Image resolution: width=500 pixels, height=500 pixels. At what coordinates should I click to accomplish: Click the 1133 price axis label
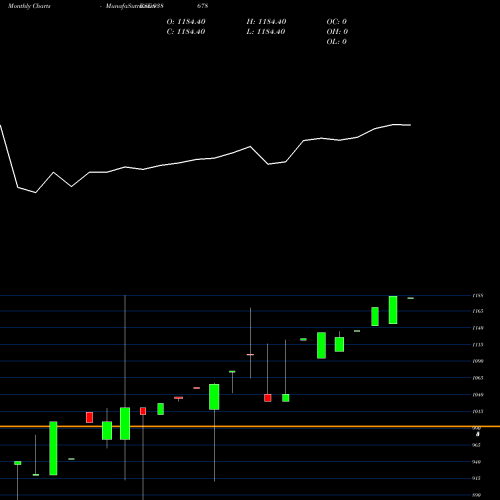coord(478,345)
